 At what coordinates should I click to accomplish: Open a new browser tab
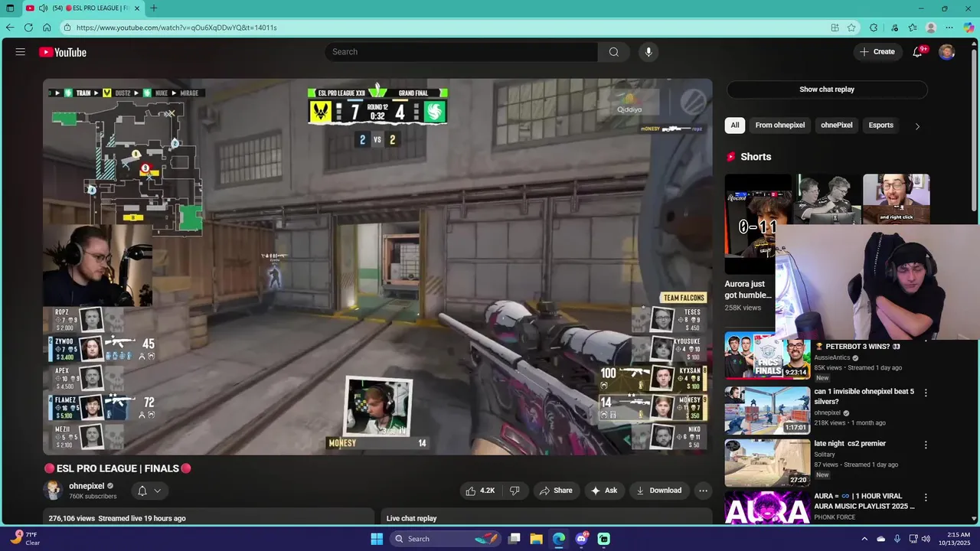tap(154, 8)
